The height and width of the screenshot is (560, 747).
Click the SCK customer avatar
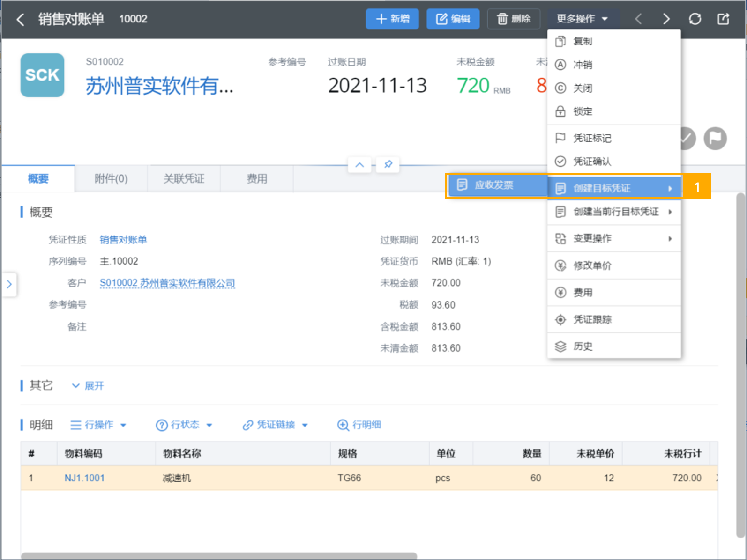coord(42,75)
